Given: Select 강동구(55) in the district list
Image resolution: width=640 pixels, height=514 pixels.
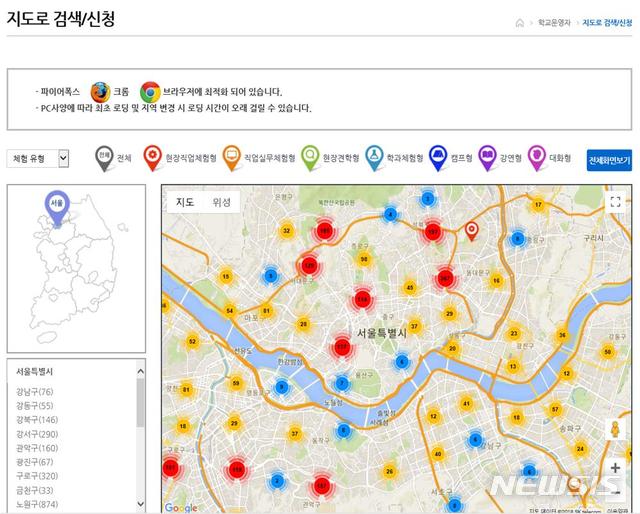Looking at the screenshot, I should click(x=35, y=406).
